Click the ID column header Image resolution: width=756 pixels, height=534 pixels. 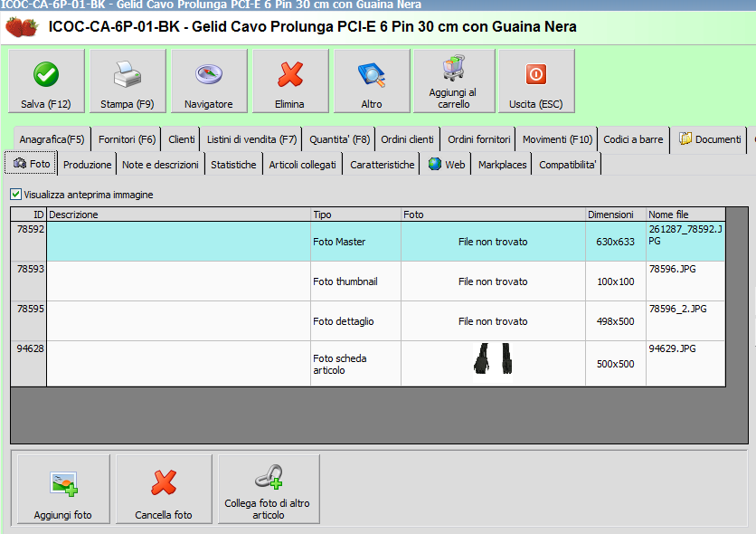click(x=28, y=215)
